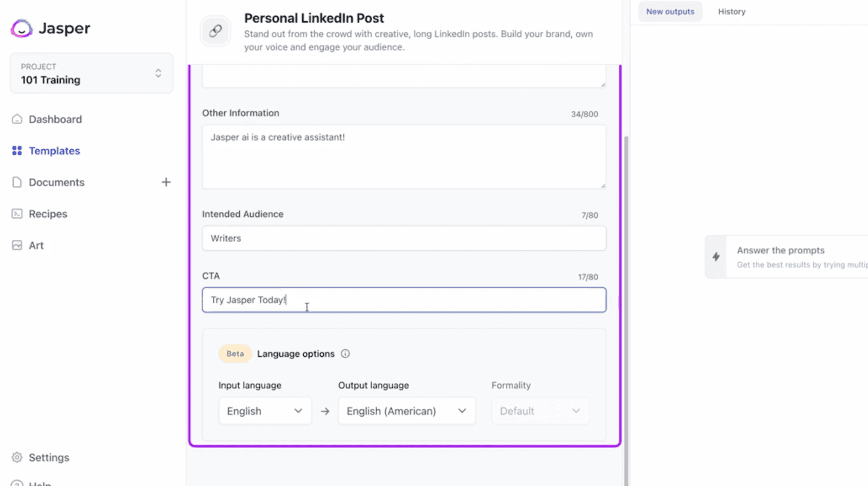Click the lightning bolt prompt icon

(x=716, y=257)
